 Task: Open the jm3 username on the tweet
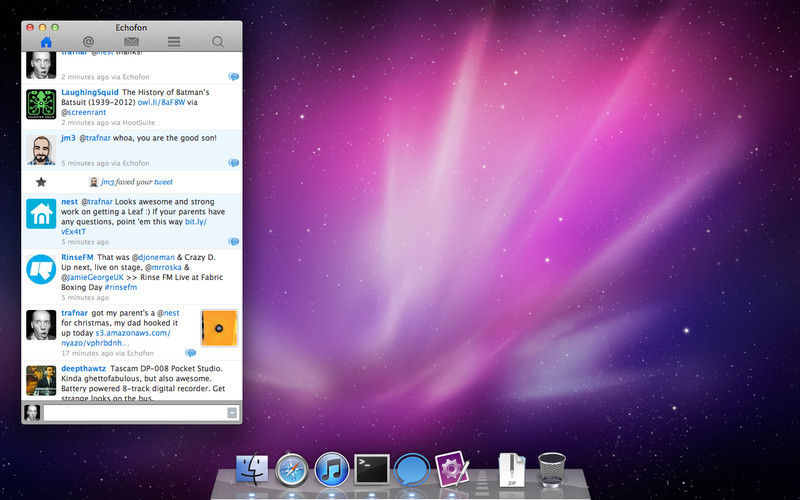tap(68, 138)
